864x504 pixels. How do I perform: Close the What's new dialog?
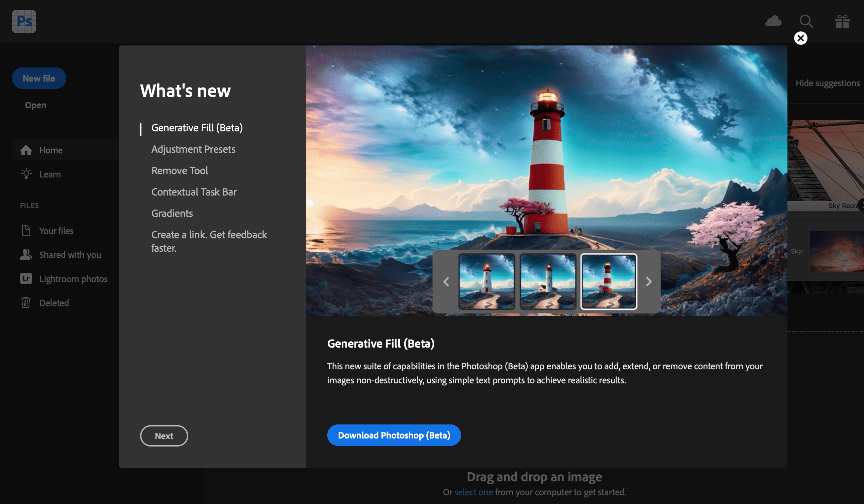coord(800,38)
